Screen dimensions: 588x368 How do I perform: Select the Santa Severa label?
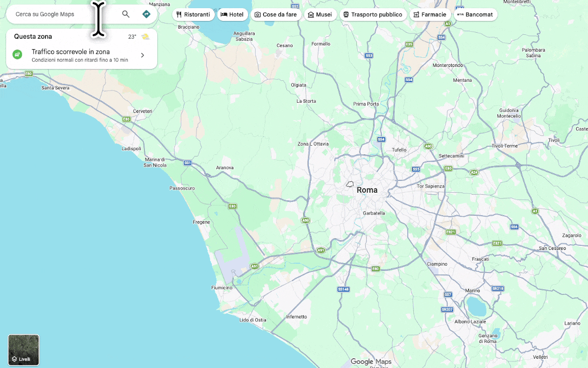click(x=56, y=88)
